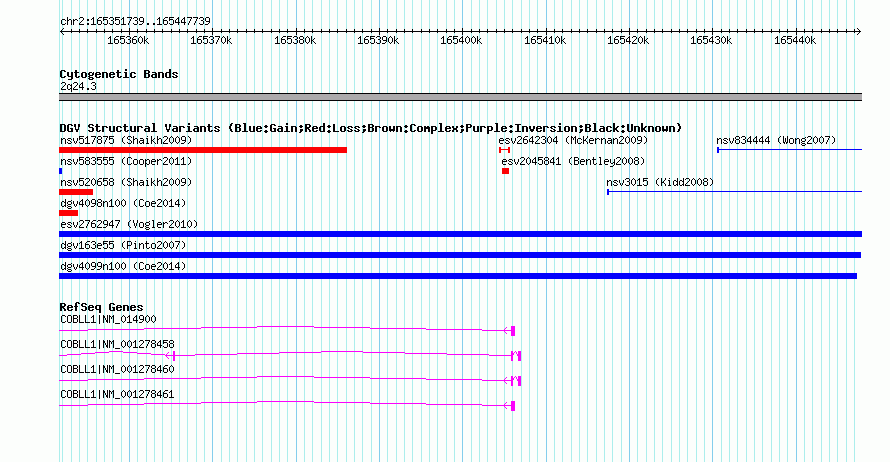The width and height of the screenshot is (890, 462).
Task: Select the red nsv517875 loss bar
Action: point(203,150)
